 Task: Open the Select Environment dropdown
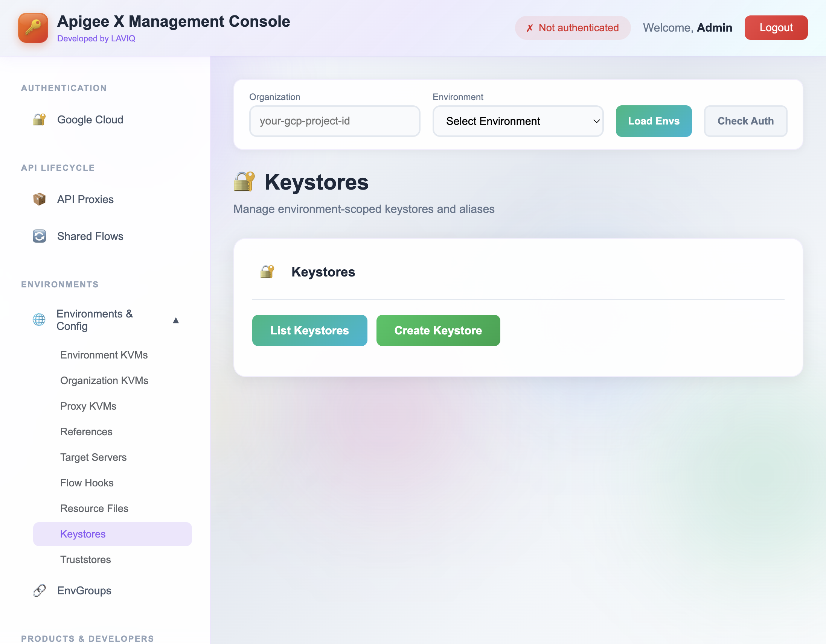[x=518, y=121]
